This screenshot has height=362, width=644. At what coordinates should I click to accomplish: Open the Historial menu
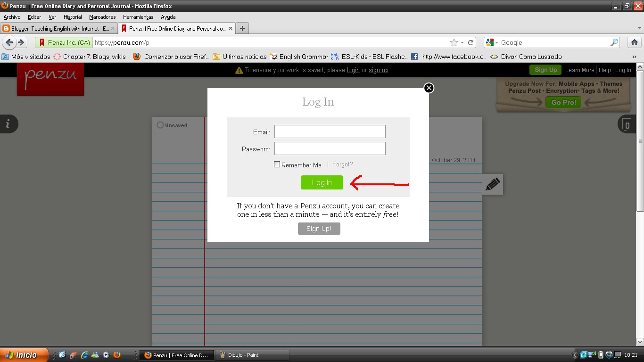point(73,17)
